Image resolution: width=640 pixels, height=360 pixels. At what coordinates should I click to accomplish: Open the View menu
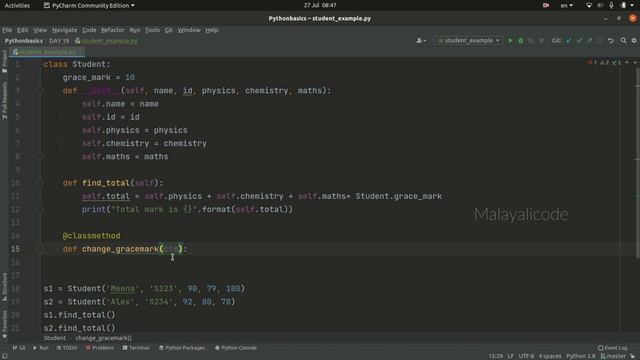(40, 30)
